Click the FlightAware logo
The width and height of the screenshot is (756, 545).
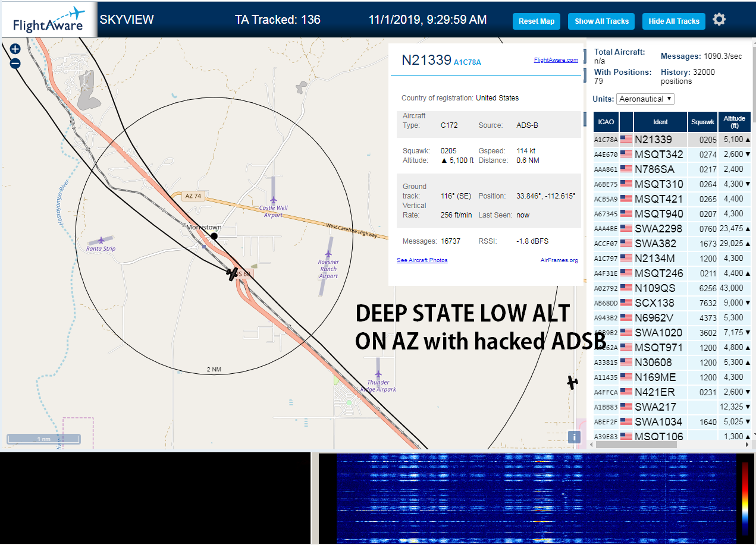tap(49, 19)
